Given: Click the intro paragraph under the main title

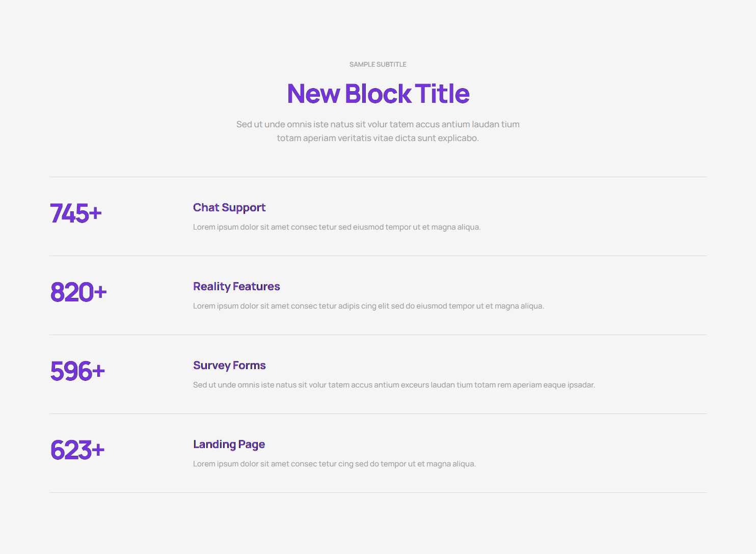Looking at the screenshot, I should pyautogui.click(x=377, y=131).
